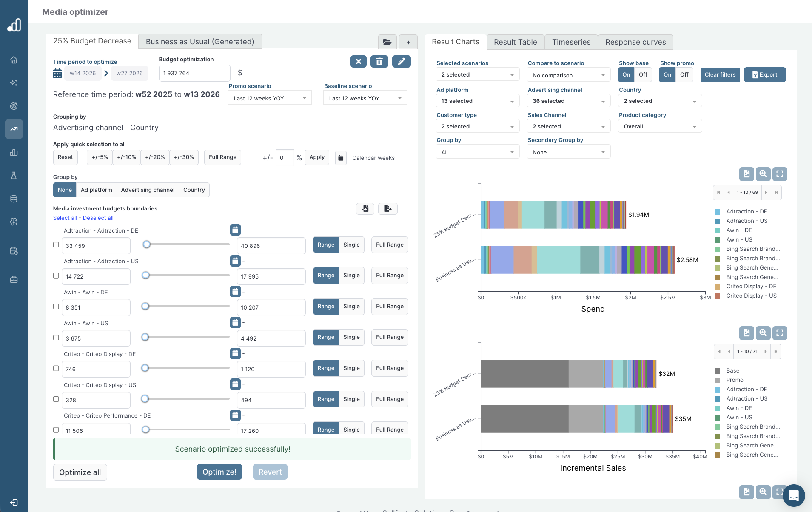Click the home icon in sidebar
This screenshot has height=512, width=812.
pyautogui.click(x=14, y=60)
